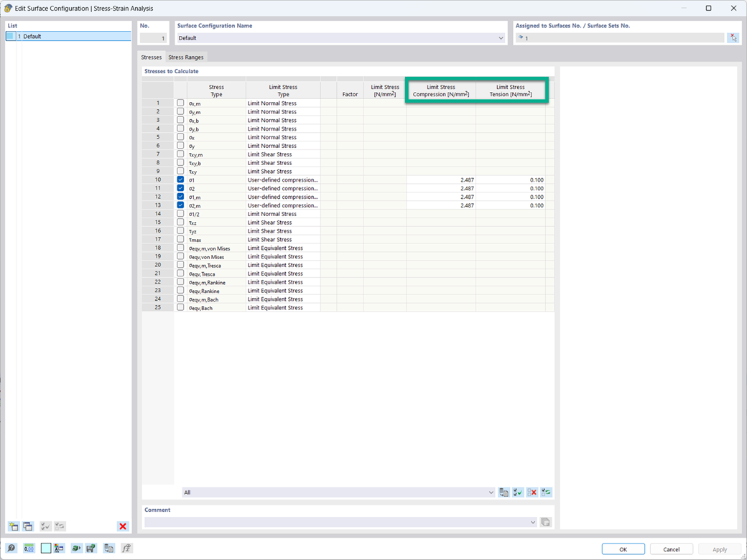747x560 pixels.
Task: Click the table import library icon beside All filter
Action: [504, 493]
